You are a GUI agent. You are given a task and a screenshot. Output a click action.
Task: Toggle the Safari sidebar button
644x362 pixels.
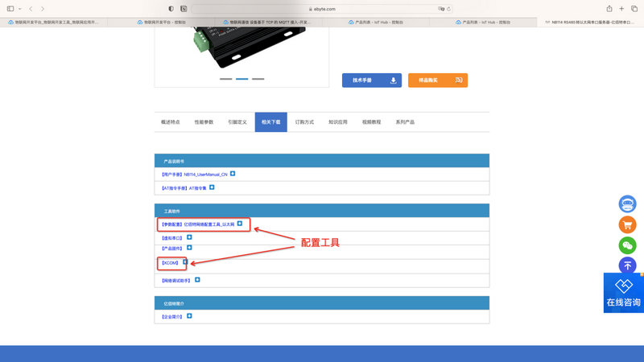click(10, 9)
